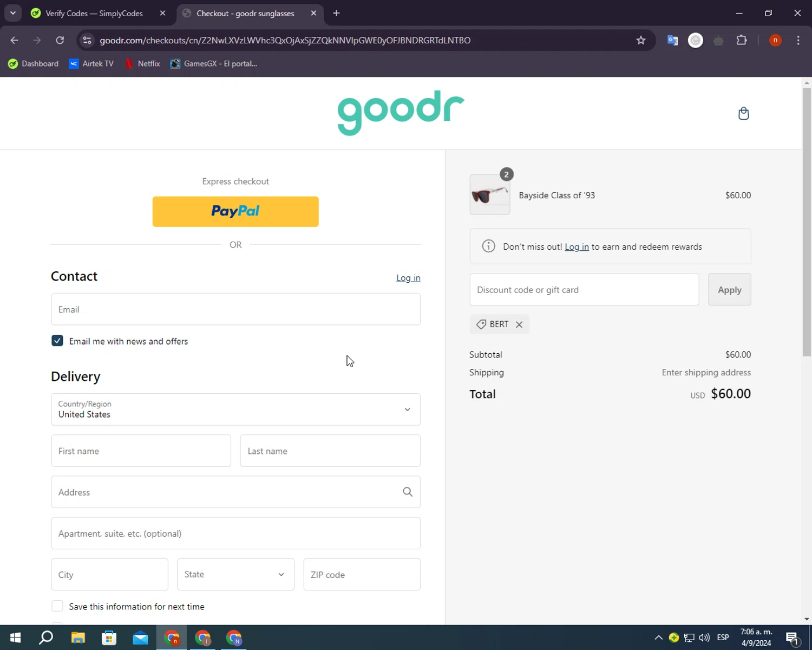Close the Verify Codes SimplyCodes tab
Screen dimensions: 812x650
click(x=162, y=13)
